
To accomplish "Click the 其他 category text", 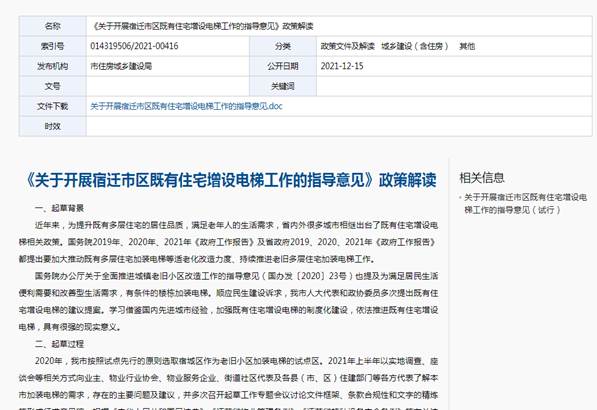I will click(467, 46).
